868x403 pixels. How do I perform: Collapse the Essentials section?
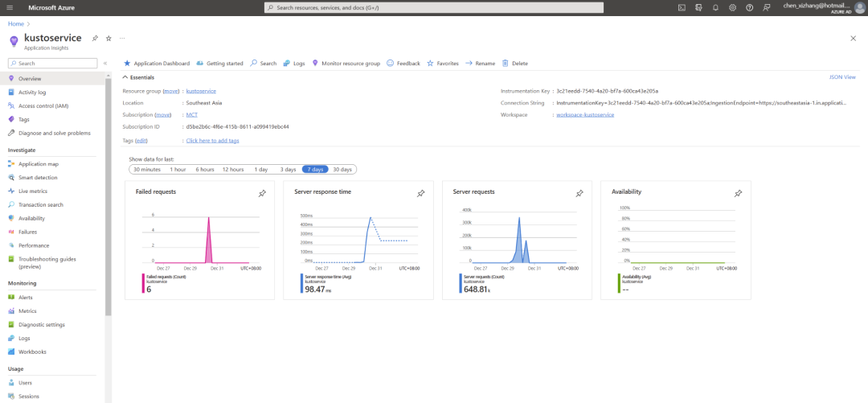coord(138,77)
